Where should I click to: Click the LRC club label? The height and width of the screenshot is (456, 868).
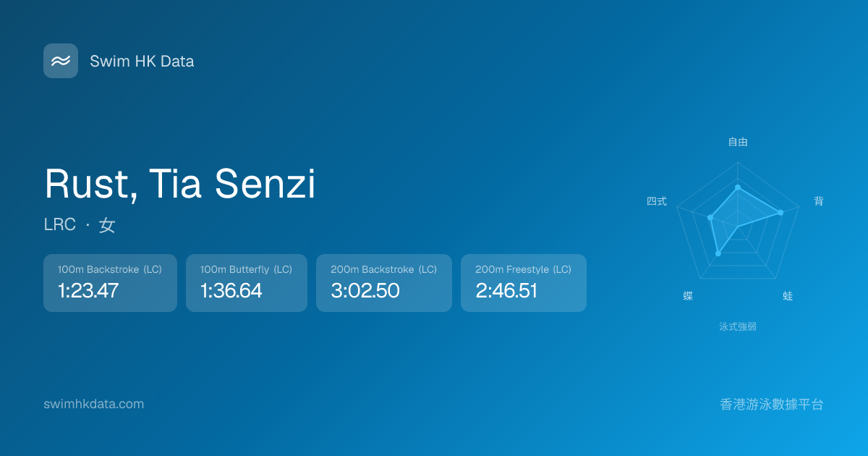pyautogui.click(x=59, y=225)
